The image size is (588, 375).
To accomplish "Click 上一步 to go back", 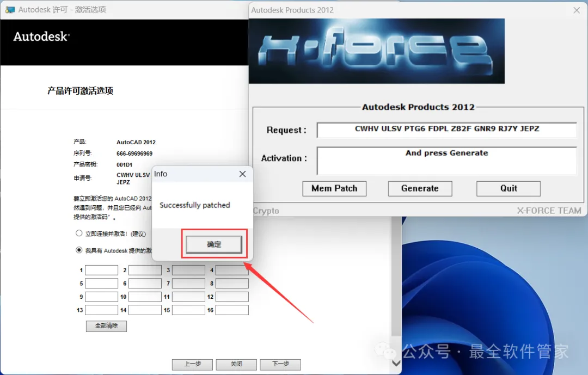I will [192, 364].
